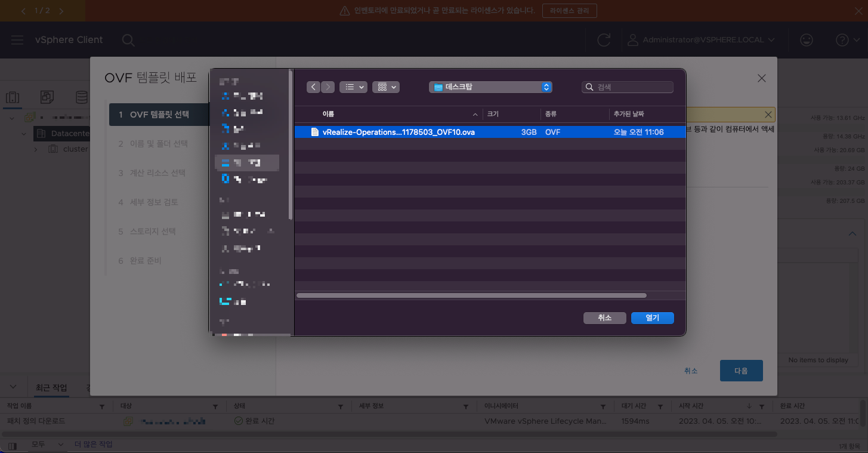Click filter icon on 시작 시간 column
Viewport: 868px width, 453px height.
point(761,406)
